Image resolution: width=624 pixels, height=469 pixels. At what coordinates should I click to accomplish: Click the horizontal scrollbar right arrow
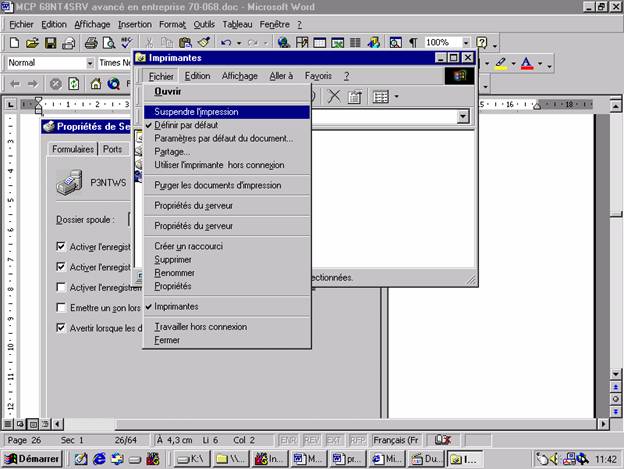[603, 424]
